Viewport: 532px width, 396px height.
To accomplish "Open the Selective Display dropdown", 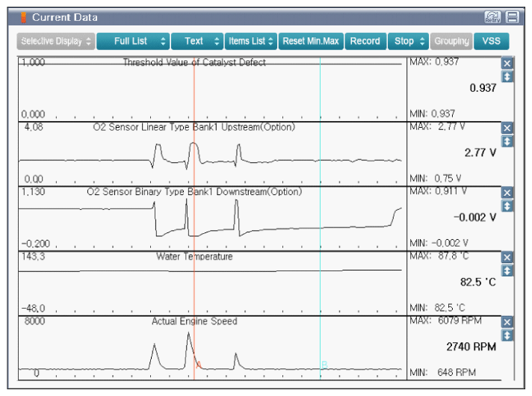I will pos(55,41).
